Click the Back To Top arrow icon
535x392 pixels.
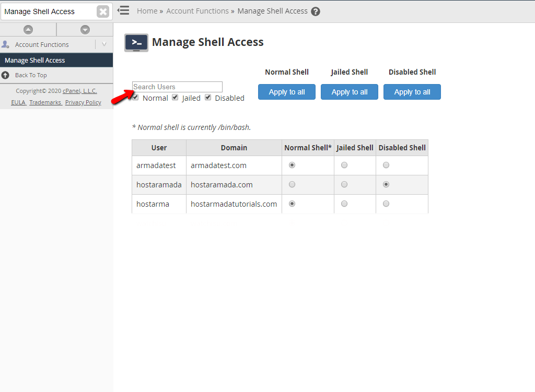5,75
